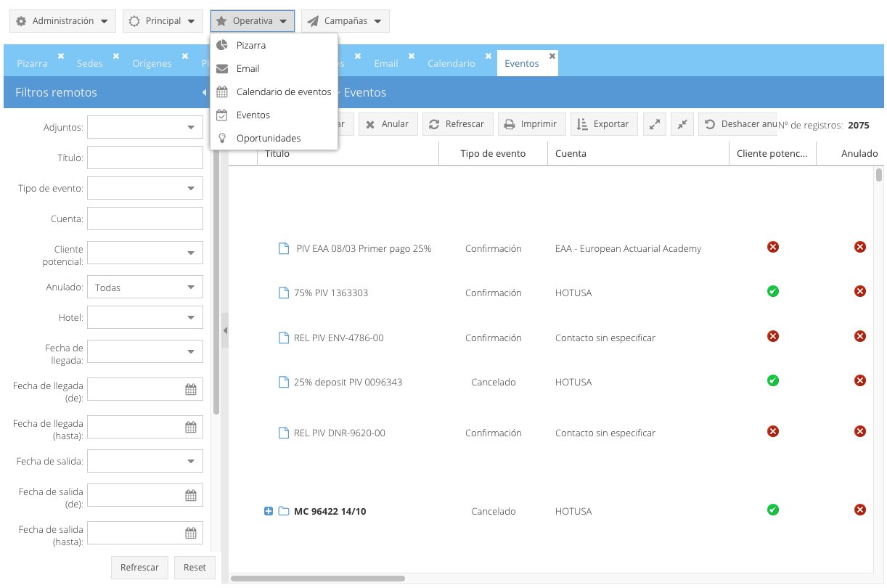Open the Hotel filter dropdown
The height and width of the screenshot is (588, 887).
[x=191, y=317]
